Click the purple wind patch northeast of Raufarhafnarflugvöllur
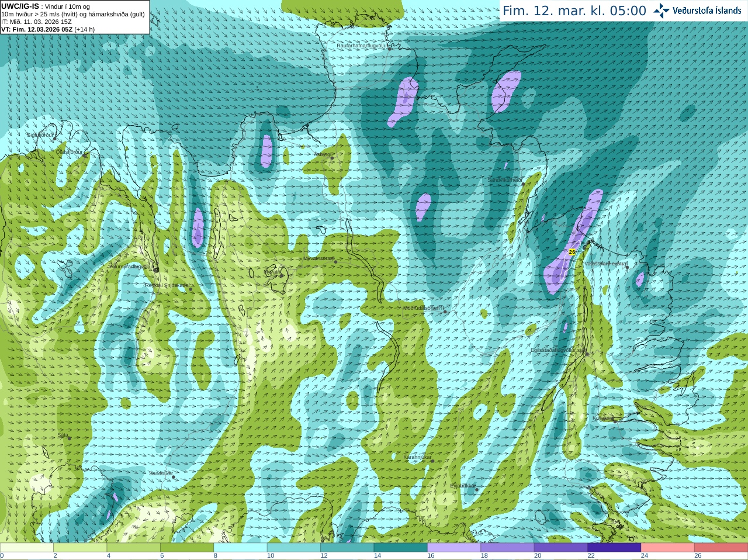The height and width of the screenshot is (560, 748). pos(506,91)
